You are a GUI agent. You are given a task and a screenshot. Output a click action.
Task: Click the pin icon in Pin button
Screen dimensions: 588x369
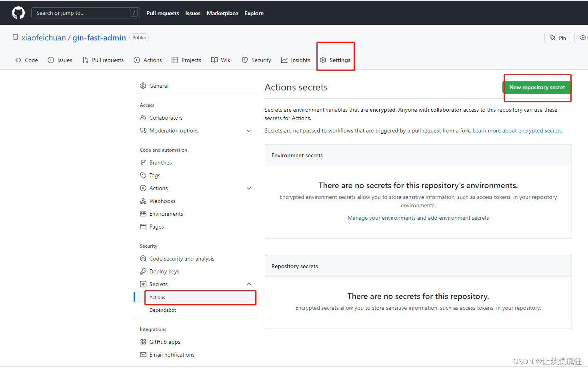[553, 38]
